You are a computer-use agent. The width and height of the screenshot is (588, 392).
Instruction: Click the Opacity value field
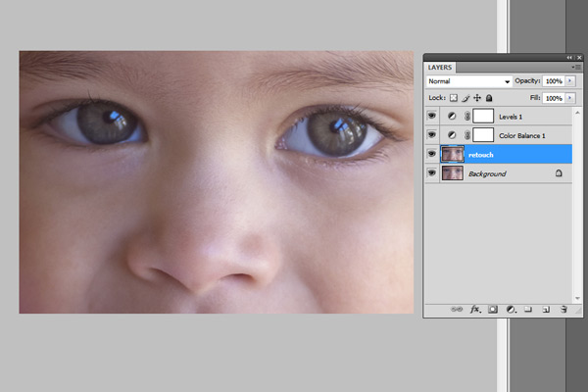(554, 81)
